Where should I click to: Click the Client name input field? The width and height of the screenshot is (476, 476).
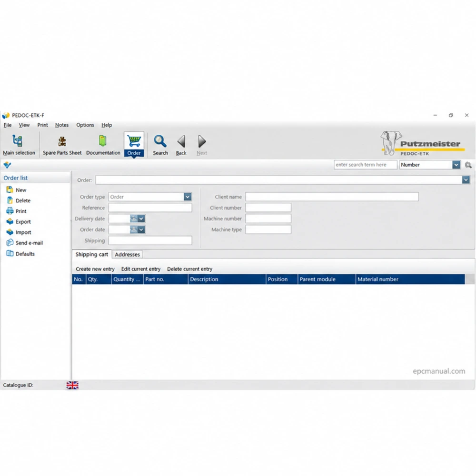tap(332, 197)
